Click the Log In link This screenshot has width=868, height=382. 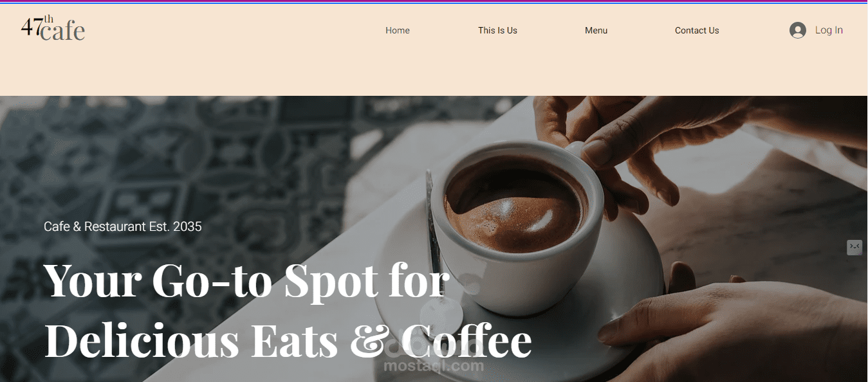pyautogui.click(x=829, y=30)
